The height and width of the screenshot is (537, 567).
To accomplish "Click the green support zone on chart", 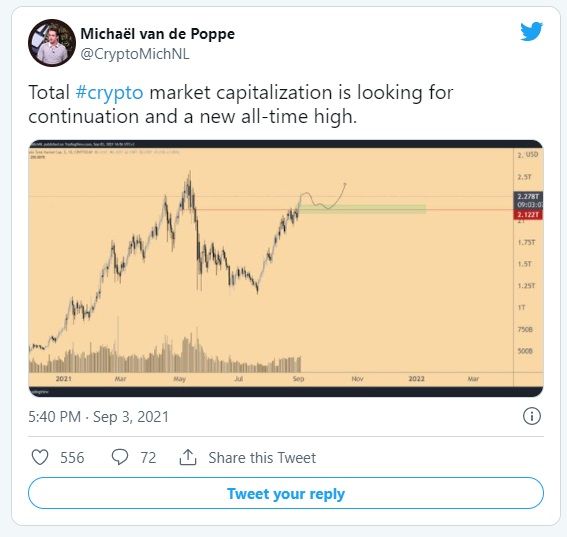I will [x=362, y=209].
